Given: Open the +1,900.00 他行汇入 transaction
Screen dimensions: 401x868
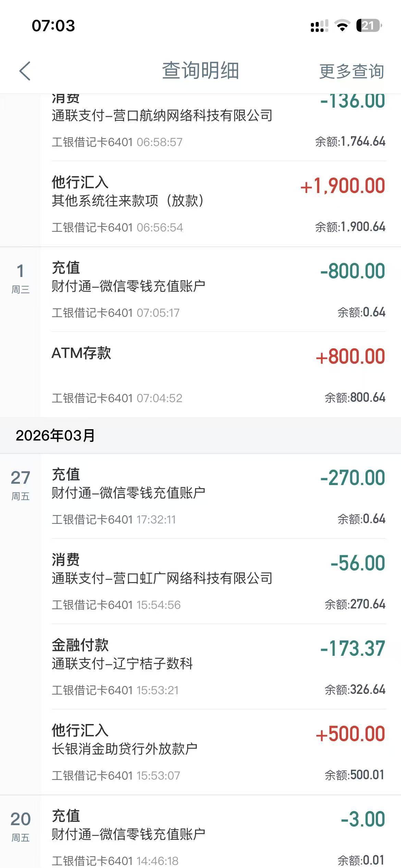Looking at the screenshot, I should point(218,204).
